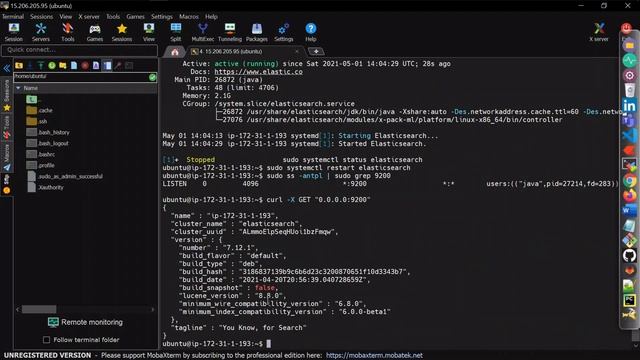Click the /home/ubuntu/ path field
This screenshot has height=360, width=640.
(81, 77)
